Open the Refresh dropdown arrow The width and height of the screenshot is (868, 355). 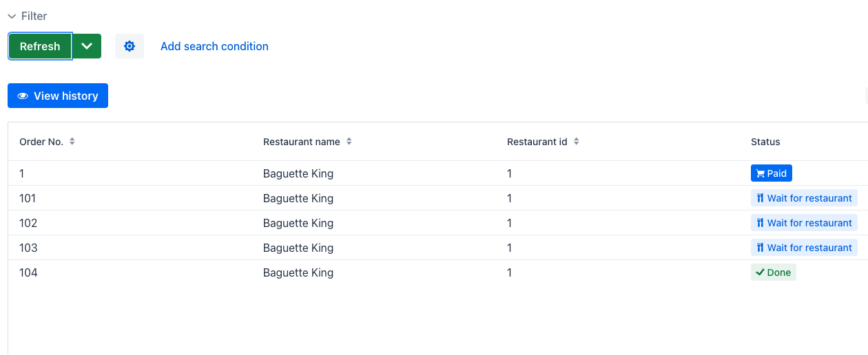(87, 46)
